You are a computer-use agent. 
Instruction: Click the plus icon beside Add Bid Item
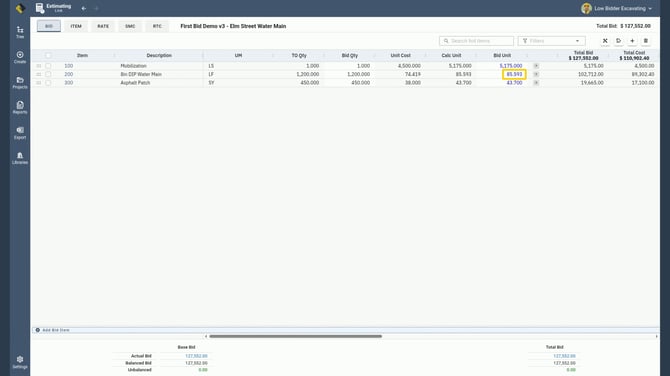tap(38, 330)
